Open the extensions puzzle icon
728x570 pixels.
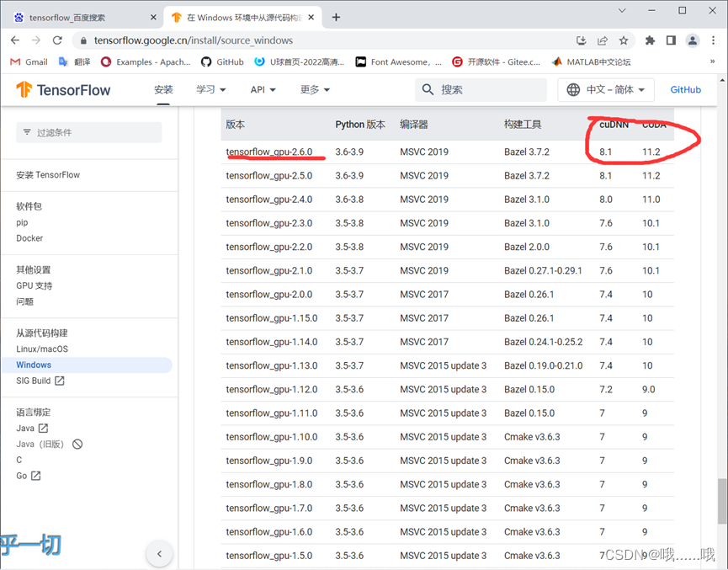[650, 40]
